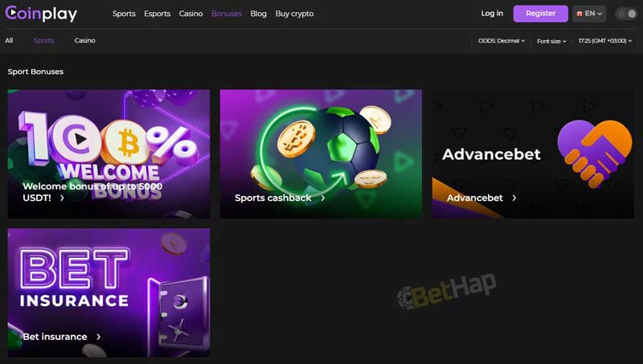Click arrow next to Sports cashback
Screen dimensions: 643x364
click(323, 198)
